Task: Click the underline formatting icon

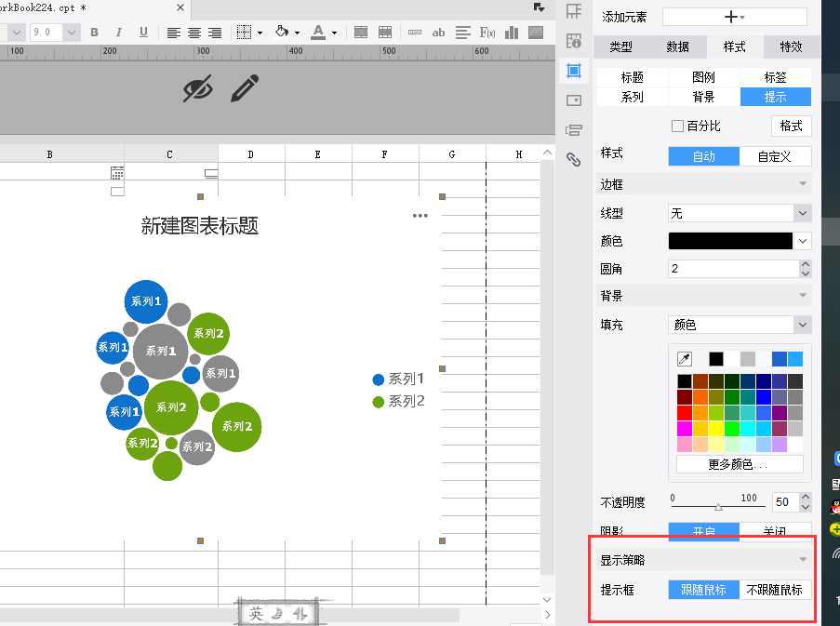Action: click(143, 33)
